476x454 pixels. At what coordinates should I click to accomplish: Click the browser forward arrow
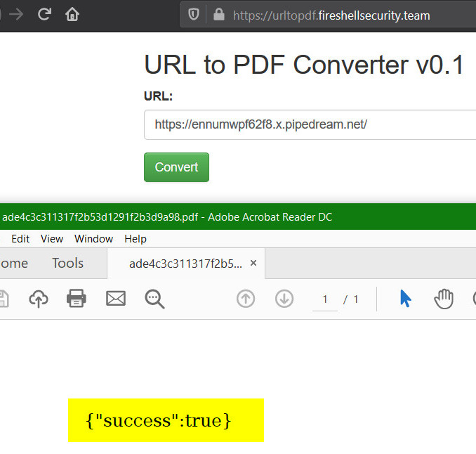pyautogui.click(x=16, y=14)
